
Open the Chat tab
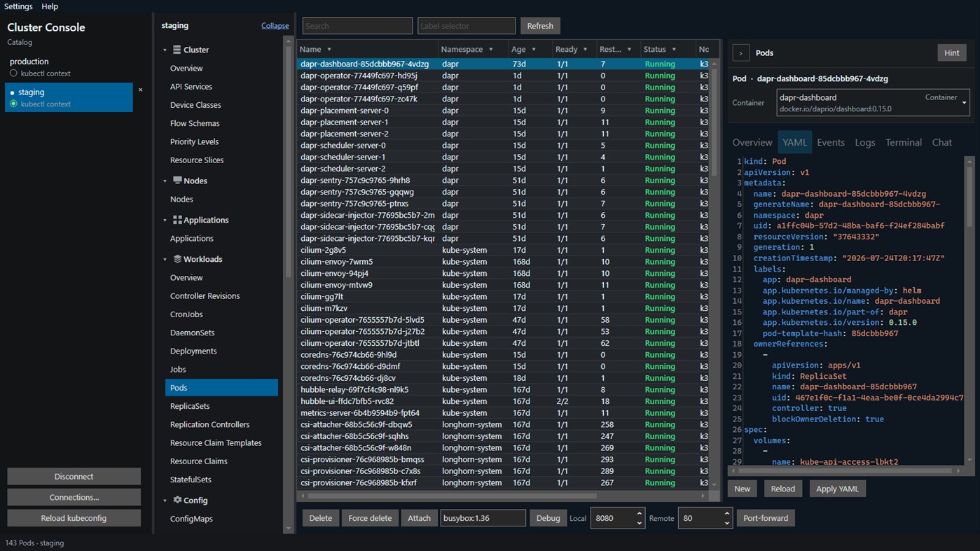pos(942,142)
